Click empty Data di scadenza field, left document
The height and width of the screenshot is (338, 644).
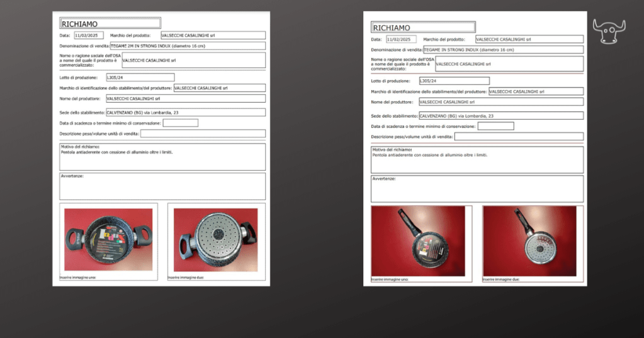pos(180,123)
